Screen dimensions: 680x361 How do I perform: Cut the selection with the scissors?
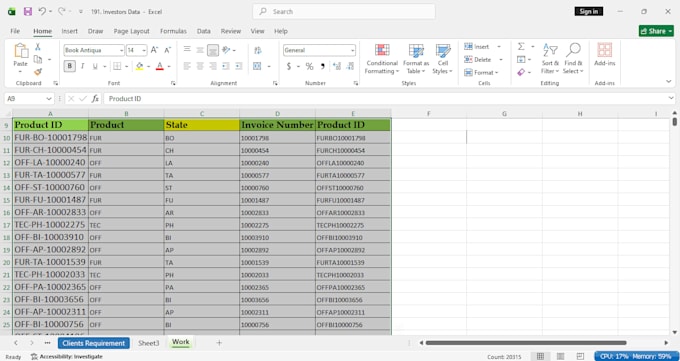click(38, 47)
